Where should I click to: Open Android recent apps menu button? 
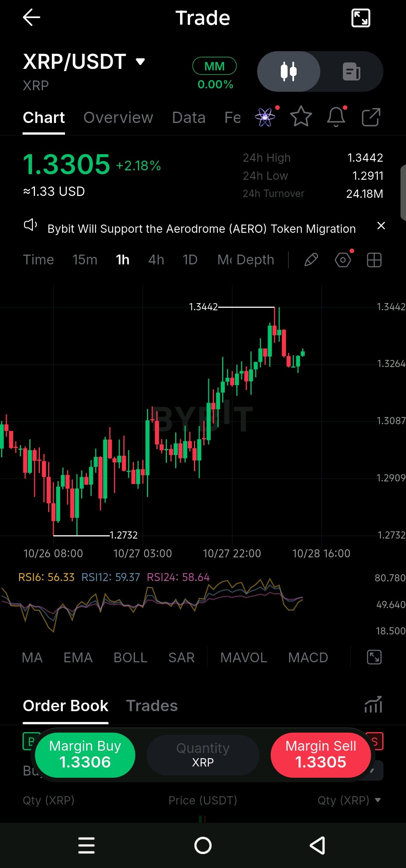(86, 845)
